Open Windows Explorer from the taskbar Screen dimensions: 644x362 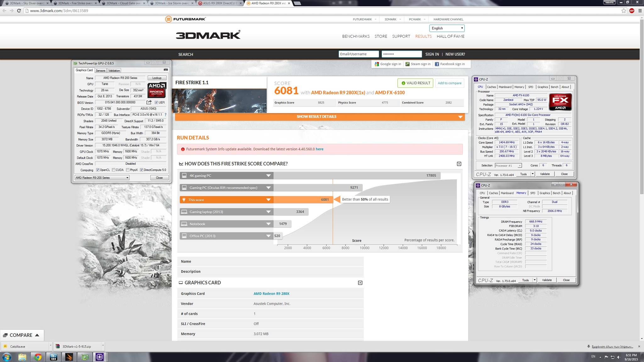click(x=22, y=357)
